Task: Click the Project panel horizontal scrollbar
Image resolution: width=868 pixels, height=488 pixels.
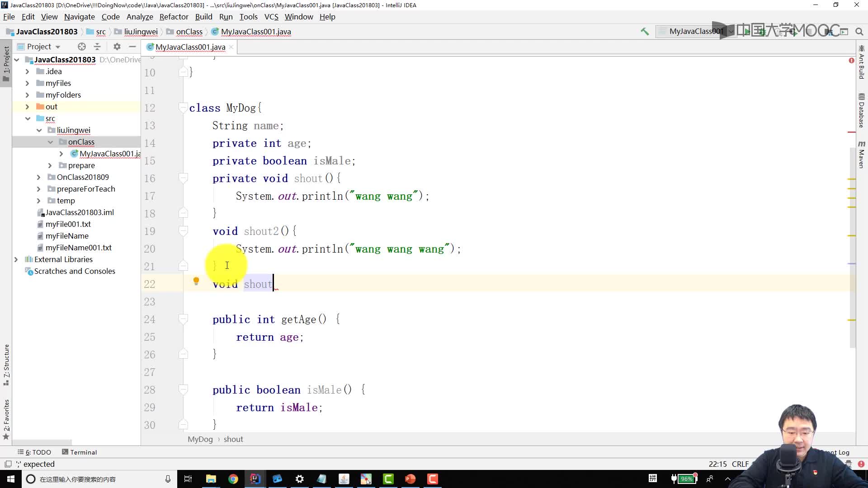Action: (42, 442)
